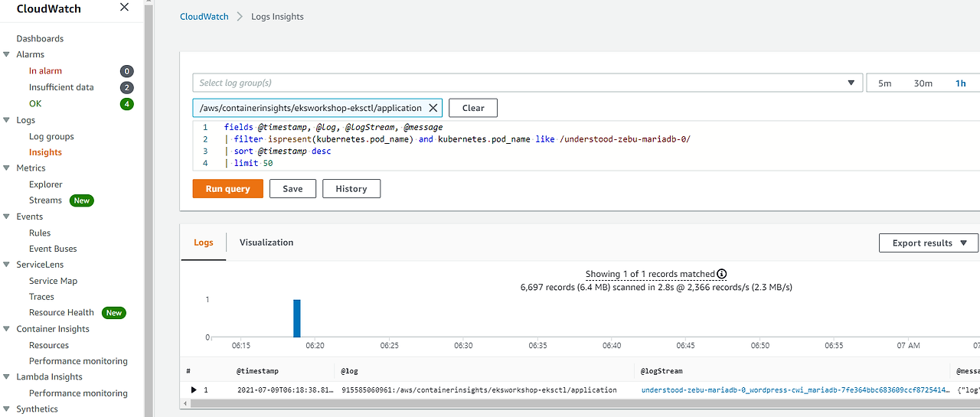Click the blue histogram bar

pyautogui.click(x=297, y=318)
